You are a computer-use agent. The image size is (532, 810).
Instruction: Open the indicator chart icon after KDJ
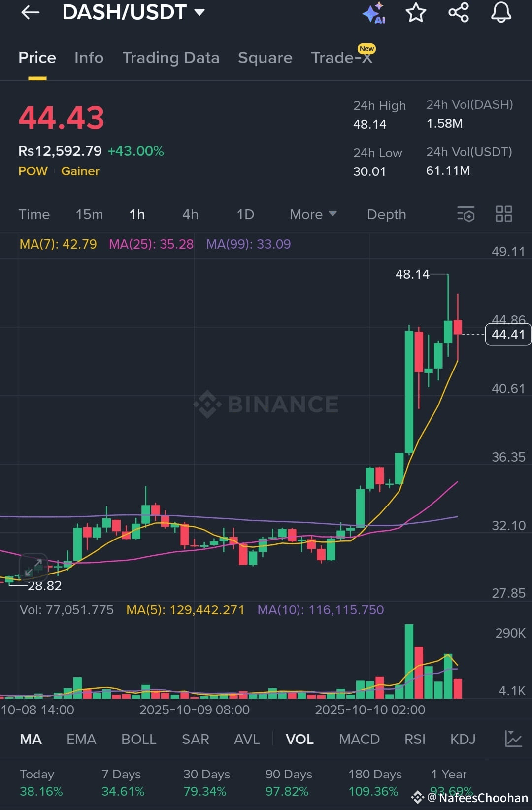coord(513,739)
